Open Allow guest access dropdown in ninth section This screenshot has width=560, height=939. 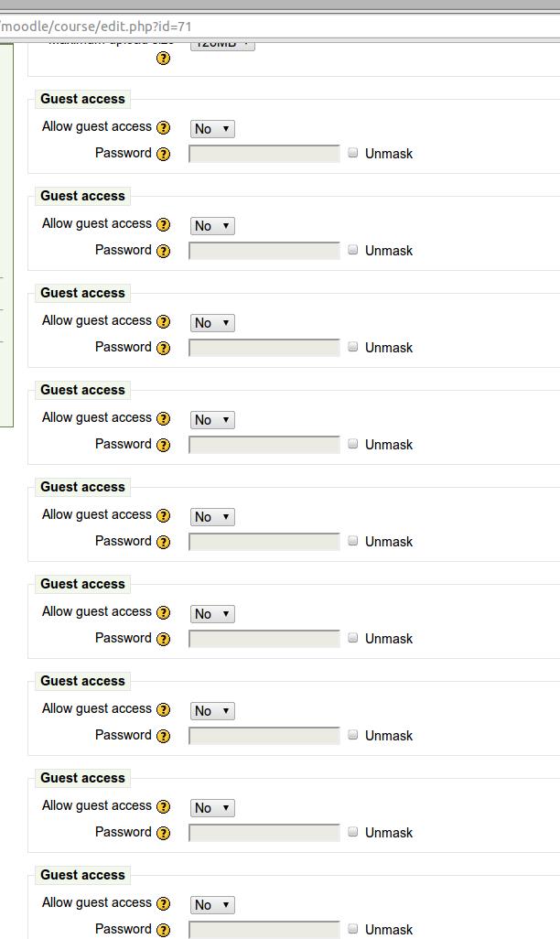(212, 905)
